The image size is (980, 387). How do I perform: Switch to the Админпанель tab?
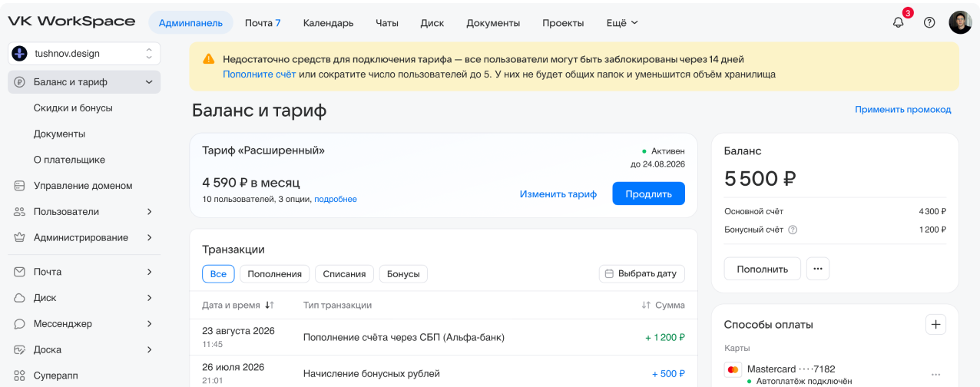[x=190, y=23]
